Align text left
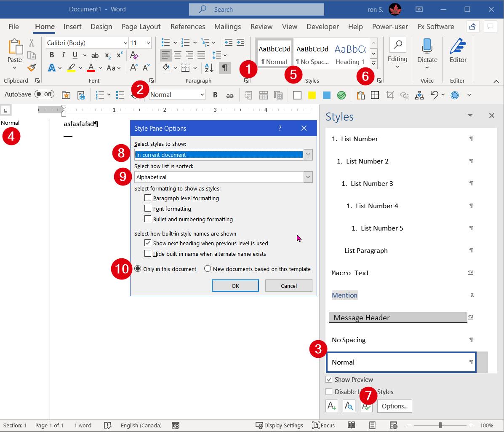The width and height of the screenshot is (504, 432). click(x=165, y=55)
